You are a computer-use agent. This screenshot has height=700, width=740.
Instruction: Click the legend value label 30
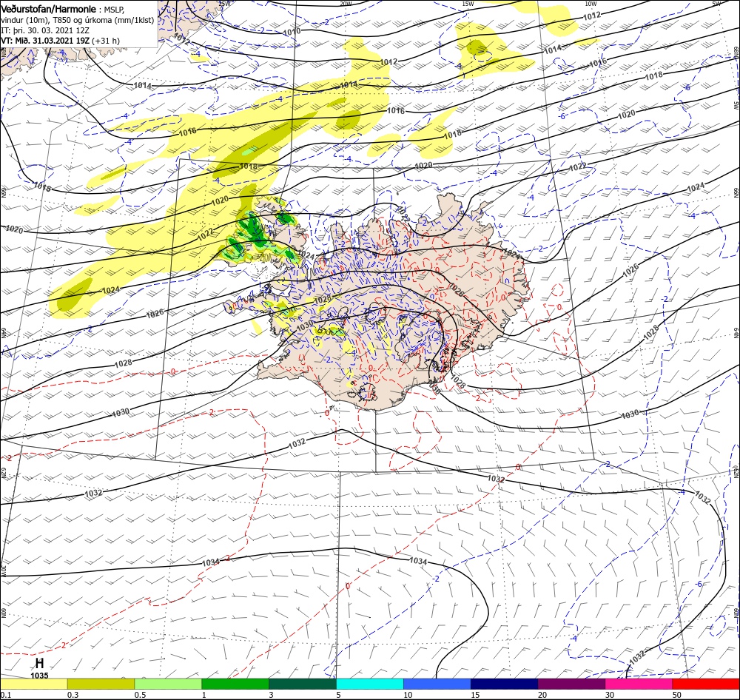610,695
